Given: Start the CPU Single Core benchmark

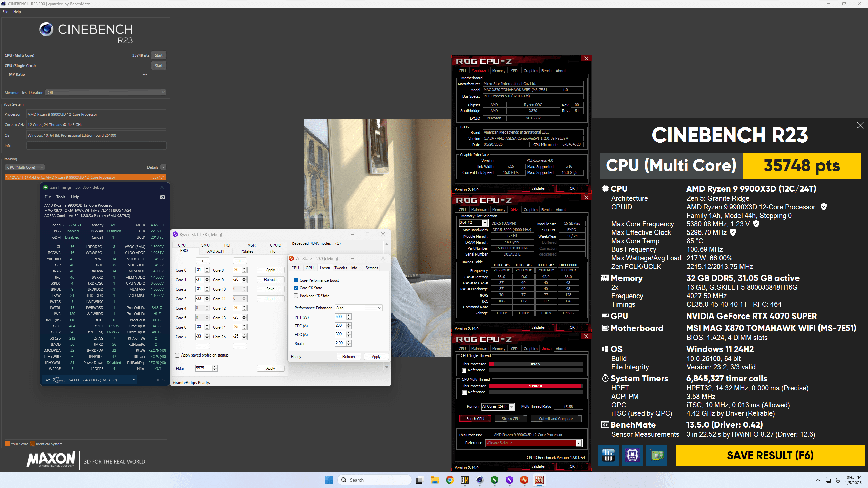Looking at the screenshot, I should click(158, 65).
